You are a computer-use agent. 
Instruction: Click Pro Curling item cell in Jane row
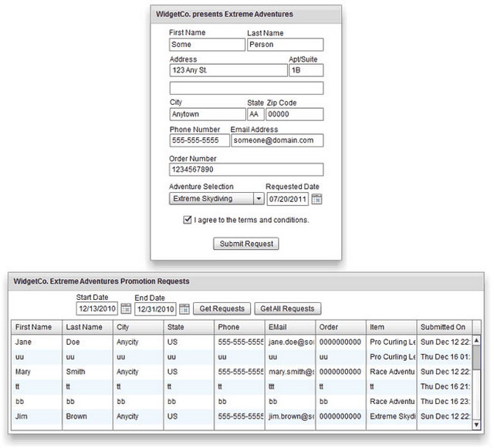coord(391,342)
